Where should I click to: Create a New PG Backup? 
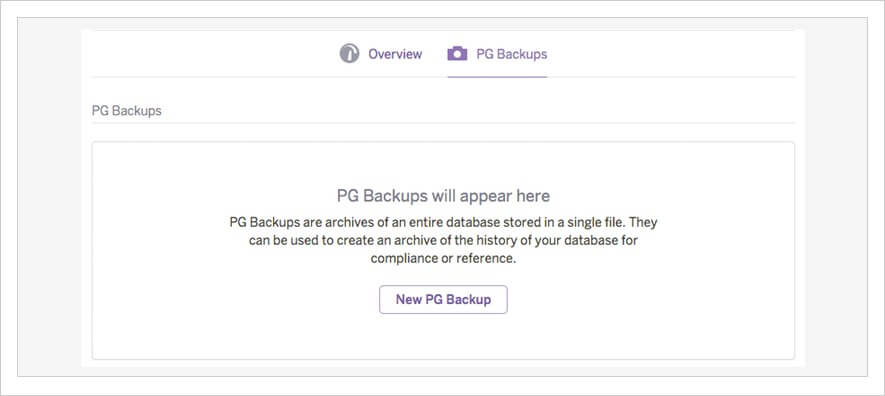(x=443, y=300)
